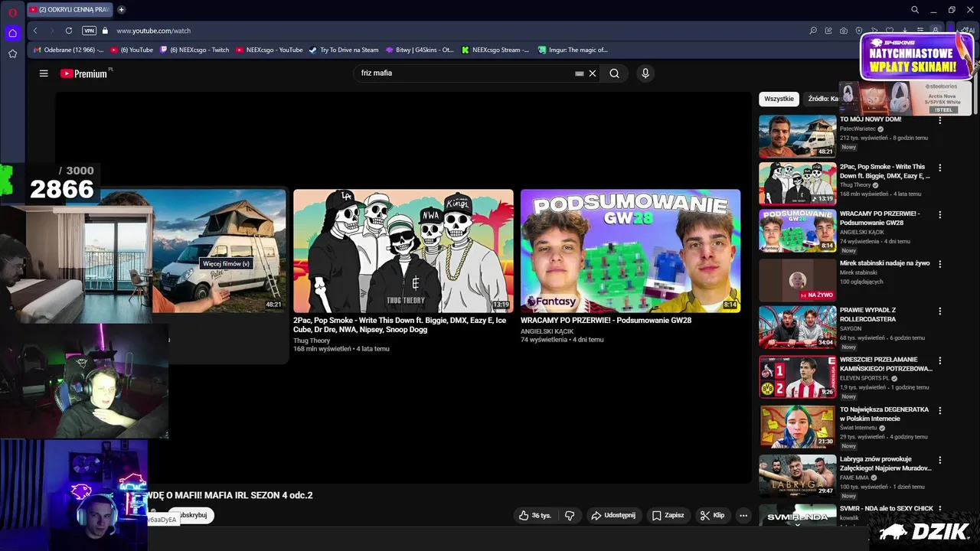Screen dimensions: 980x551
Task: Search tabs with top-right magnifier
Action: (x=915, y=10)
